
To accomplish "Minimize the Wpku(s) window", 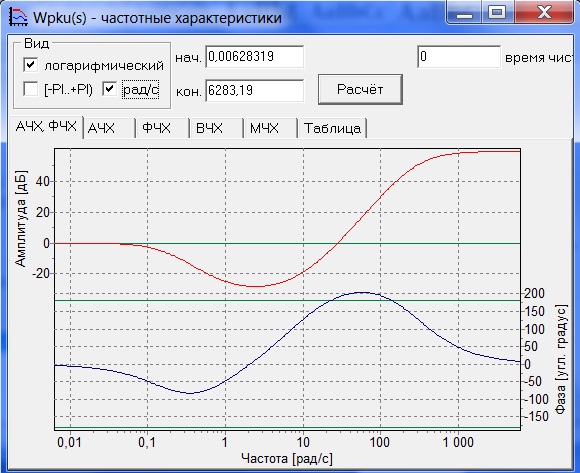I will [x=465, y=13].
